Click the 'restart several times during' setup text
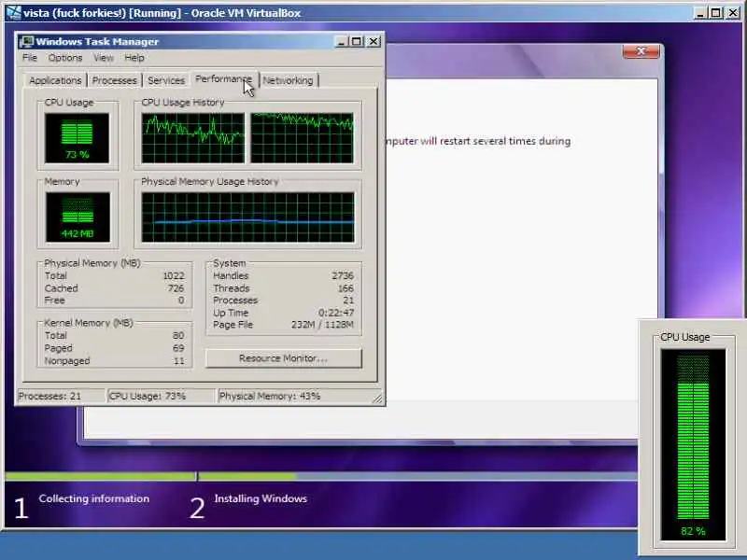The image size is (747, 560). pyautogui.click(x=505, y=142)
